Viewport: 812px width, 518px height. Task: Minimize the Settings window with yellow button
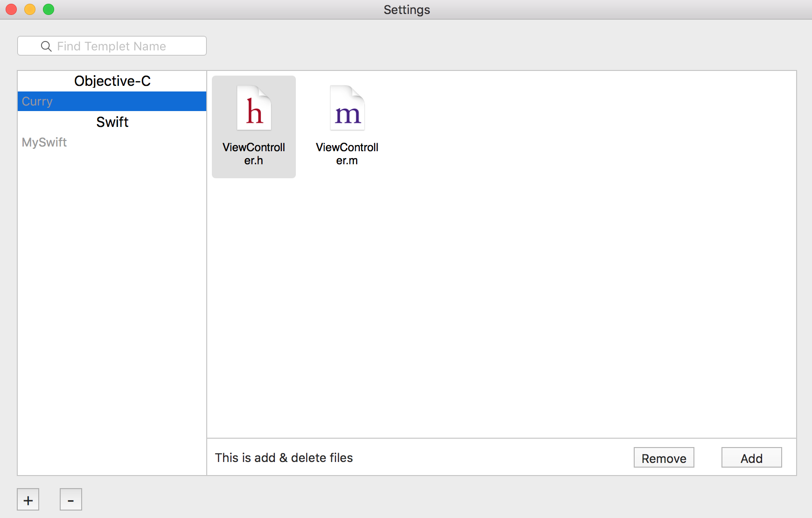[30, 9]
